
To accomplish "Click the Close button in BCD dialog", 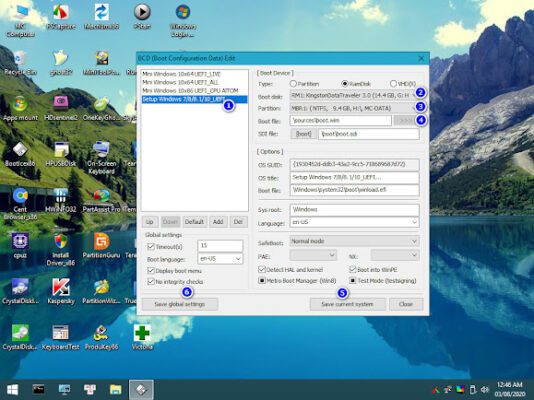I will (406, 304).
